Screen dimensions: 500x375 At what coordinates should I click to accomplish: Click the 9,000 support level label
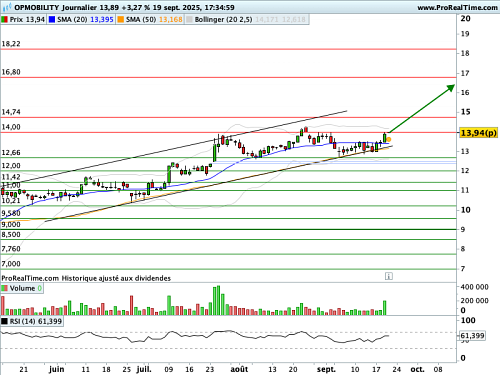(11, 225)
